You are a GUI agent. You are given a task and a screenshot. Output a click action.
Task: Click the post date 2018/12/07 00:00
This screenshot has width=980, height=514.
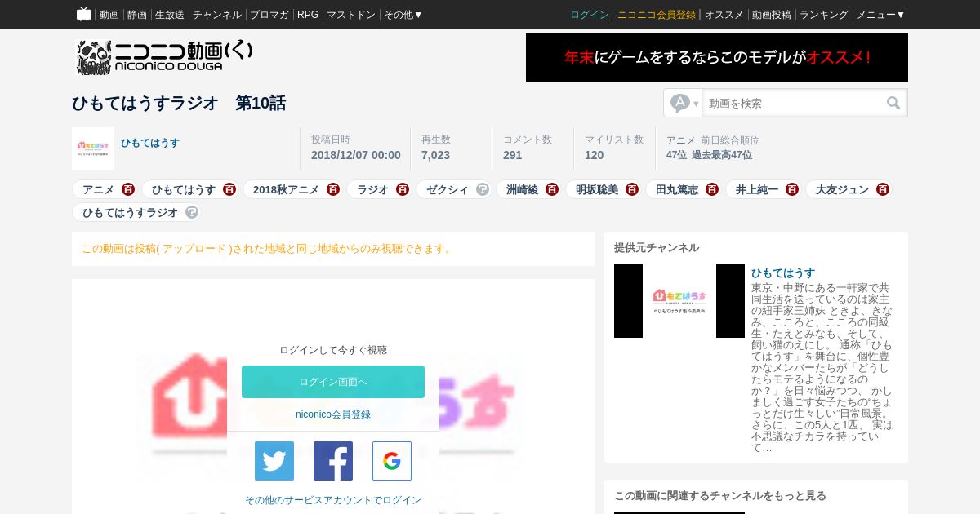coord(356,155)
